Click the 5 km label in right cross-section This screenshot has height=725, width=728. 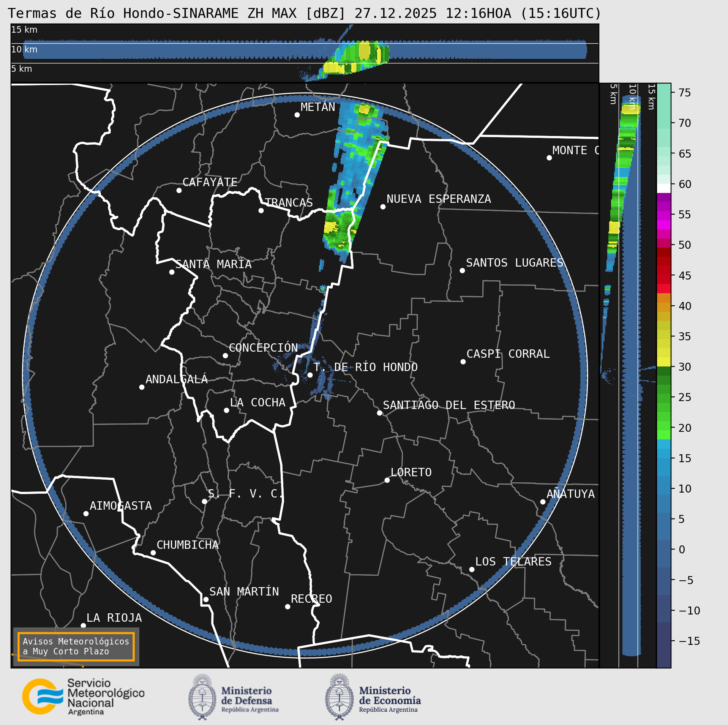(613, 94)
